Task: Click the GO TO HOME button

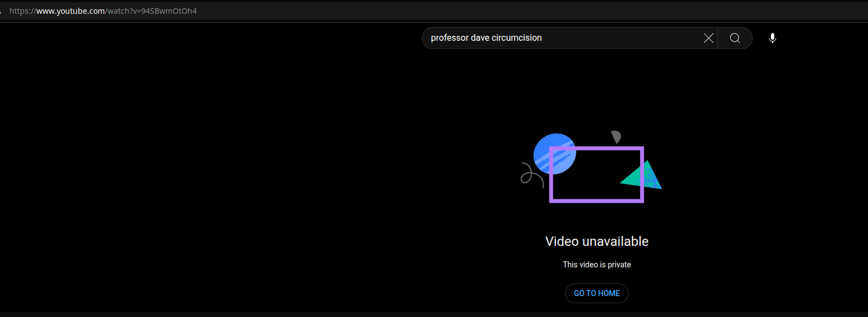Action: [x=597, y=293]
